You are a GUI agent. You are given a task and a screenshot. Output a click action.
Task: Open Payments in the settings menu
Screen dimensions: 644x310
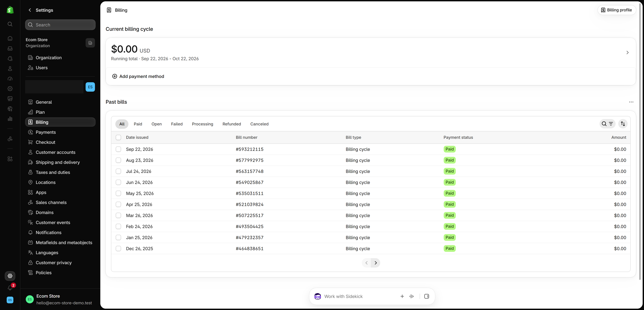(x=60, y=132)
